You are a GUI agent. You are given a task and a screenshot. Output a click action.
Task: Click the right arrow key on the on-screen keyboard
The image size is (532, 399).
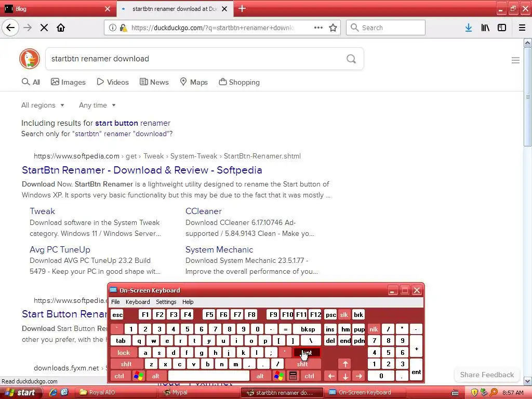click(359, 376)
